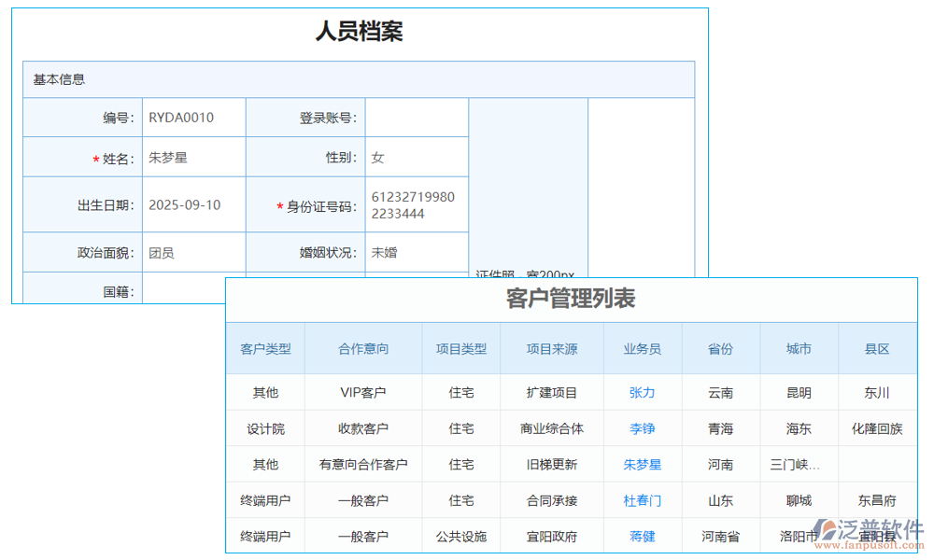The width and height of the screenshot is (934, 560).
Task: Open salesperson 张力's profile link
Action: 641,393
